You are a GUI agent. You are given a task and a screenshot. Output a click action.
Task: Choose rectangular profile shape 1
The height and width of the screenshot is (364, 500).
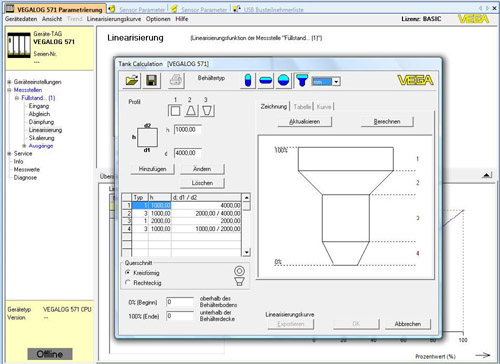pos(175,110)
